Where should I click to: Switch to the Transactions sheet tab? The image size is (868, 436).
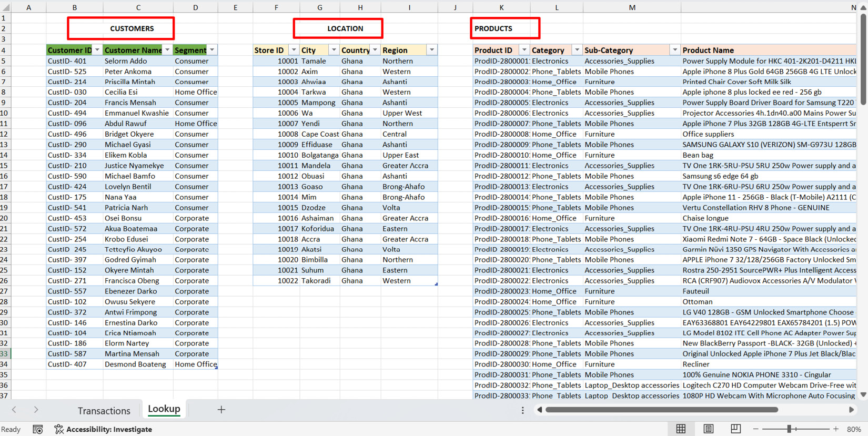(x=104, y=411)
